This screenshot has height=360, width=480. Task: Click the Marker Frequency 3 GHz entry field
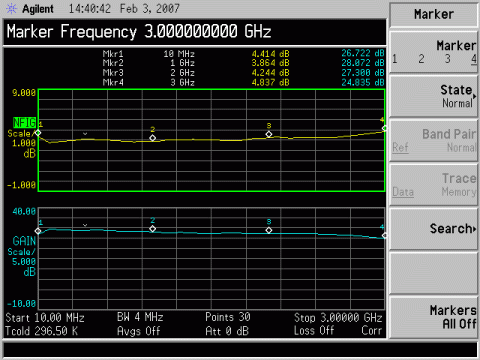pos(195,32)
